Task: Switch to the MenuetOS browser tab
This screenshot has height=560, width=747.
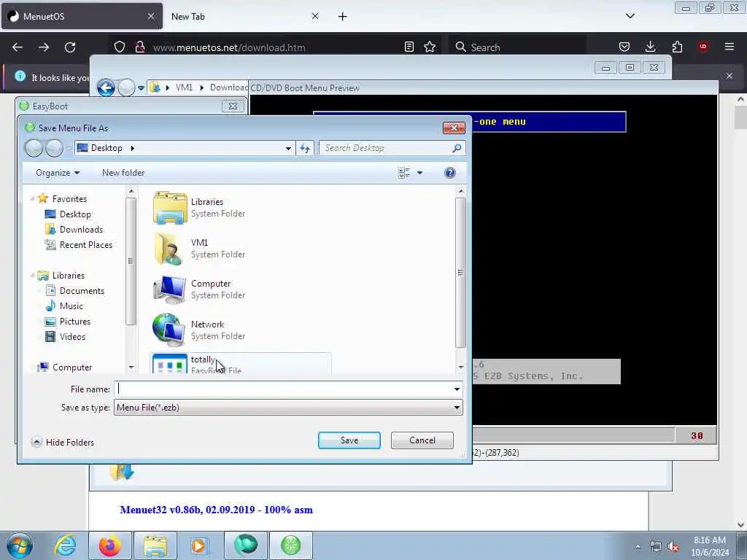Action: tap(82, 16)
